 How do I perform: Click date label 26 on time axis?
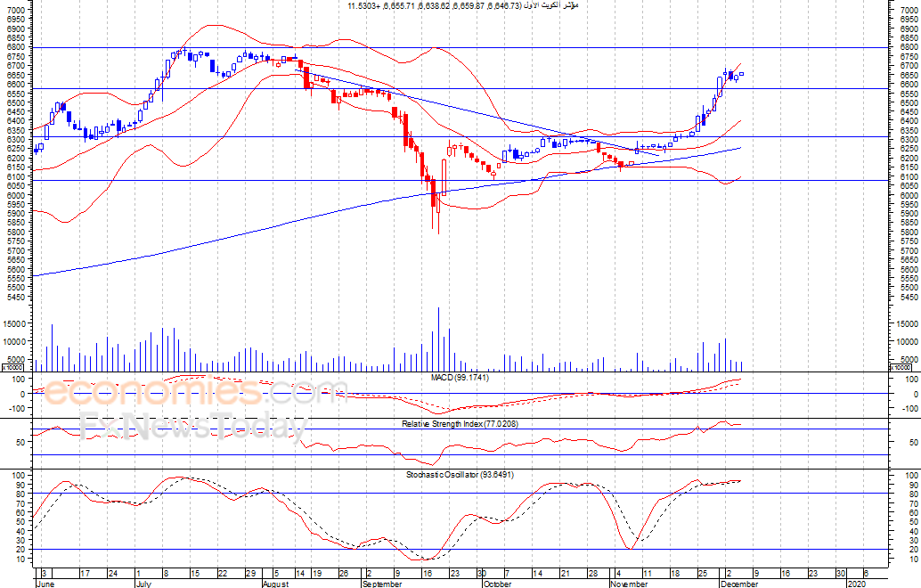pyautogui.click(x=344, y=574)
